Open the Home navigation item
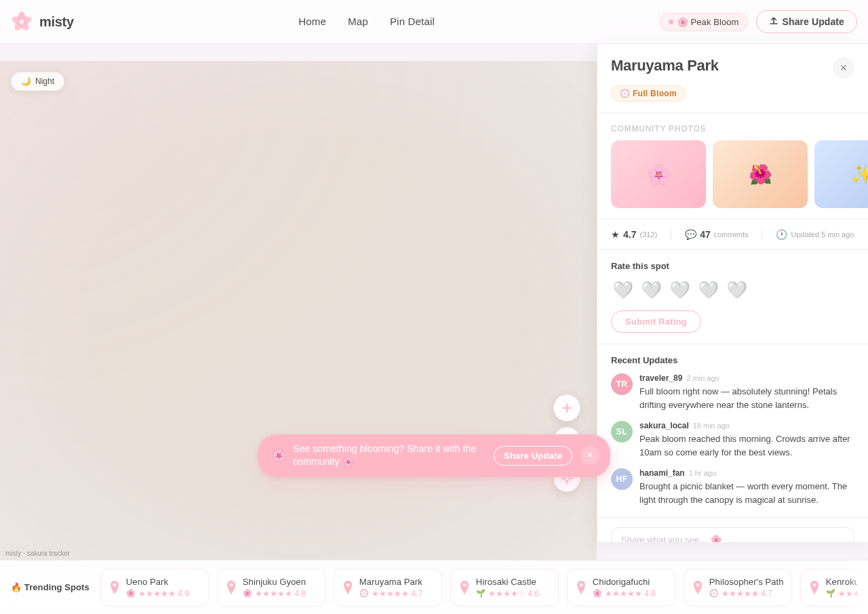 (312, 22)
